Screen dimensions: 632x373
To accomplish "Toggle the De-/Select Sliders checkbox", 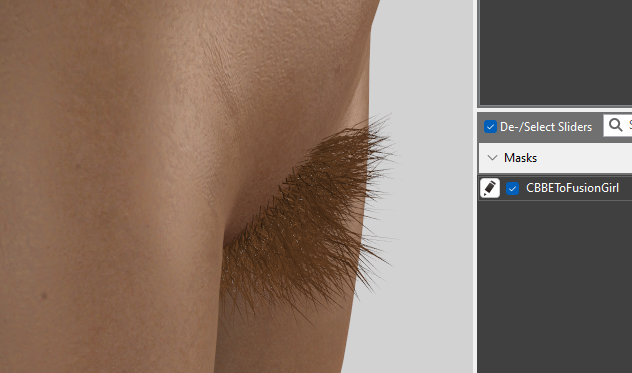I will [490, 127].
